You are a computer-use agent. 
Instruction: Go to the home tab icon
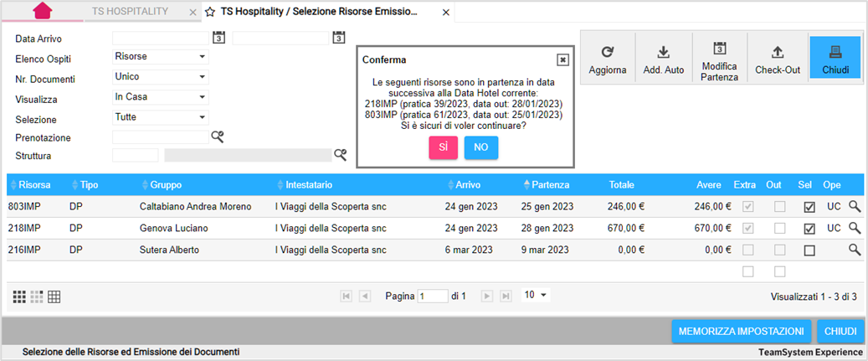pos(43,11)
